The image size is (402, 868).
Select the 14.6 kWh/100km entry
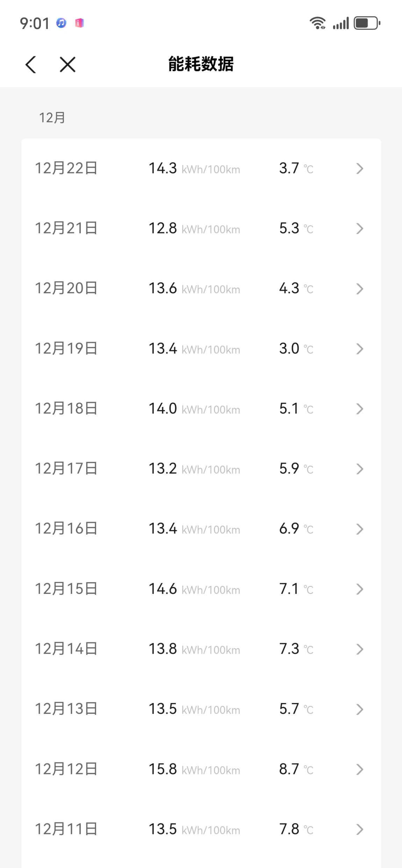[194, 589]
